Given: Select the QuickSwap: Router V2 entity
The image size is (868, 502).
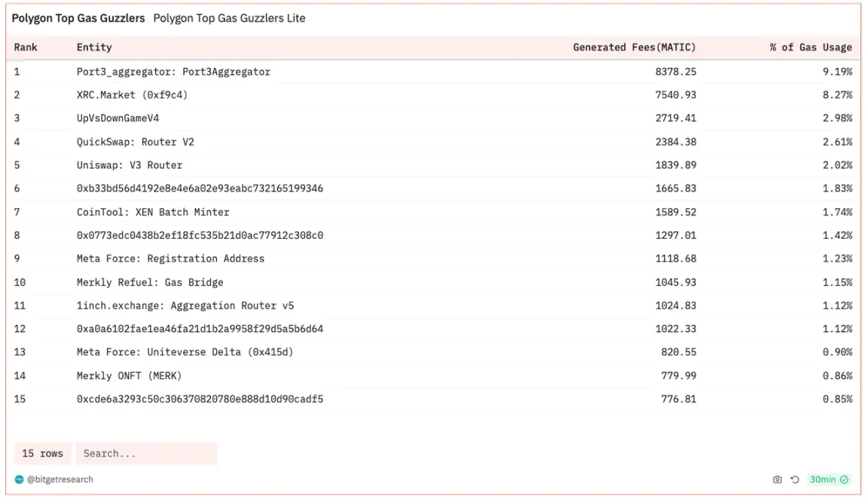Looking at the screenshot, I should (x=136, y=142).
